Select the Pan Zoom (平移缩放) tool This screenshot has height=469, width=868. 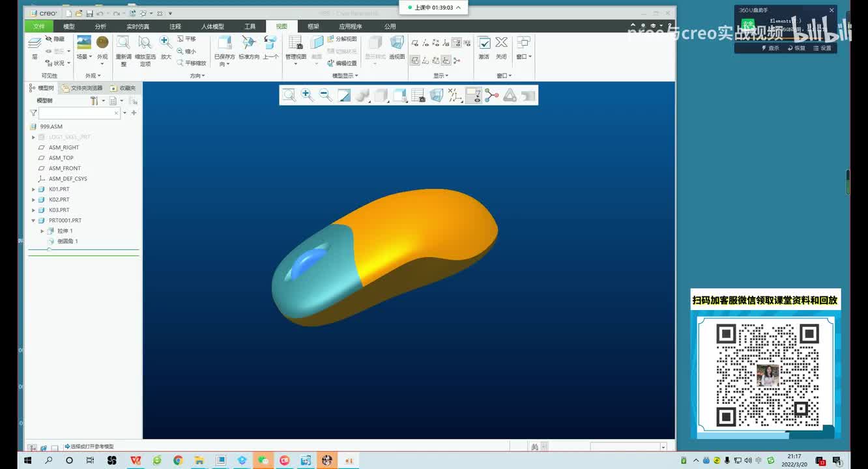point(192,63)
